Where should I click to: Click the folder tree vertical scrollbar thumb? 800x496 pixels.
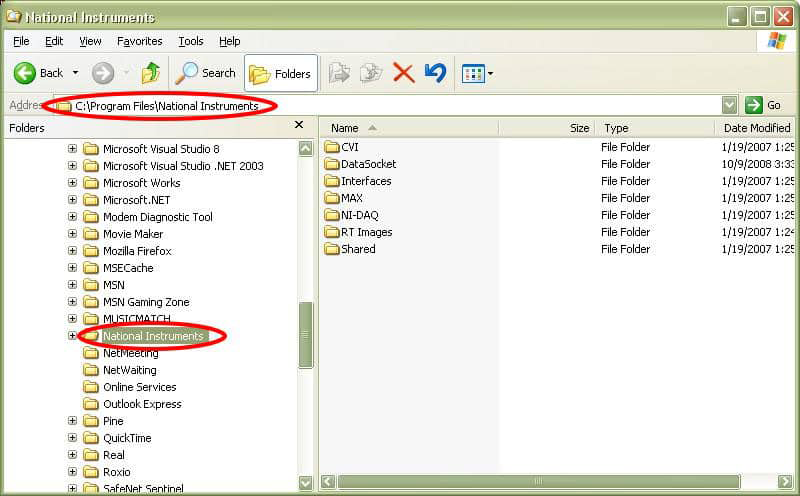pos(306,335)
